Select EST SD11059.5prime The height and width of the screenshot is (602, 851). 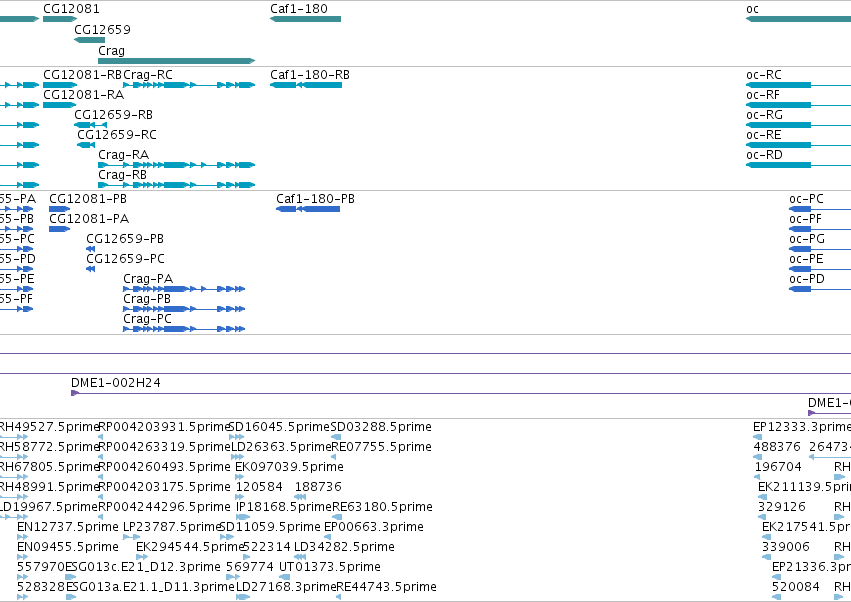point(227,537)
